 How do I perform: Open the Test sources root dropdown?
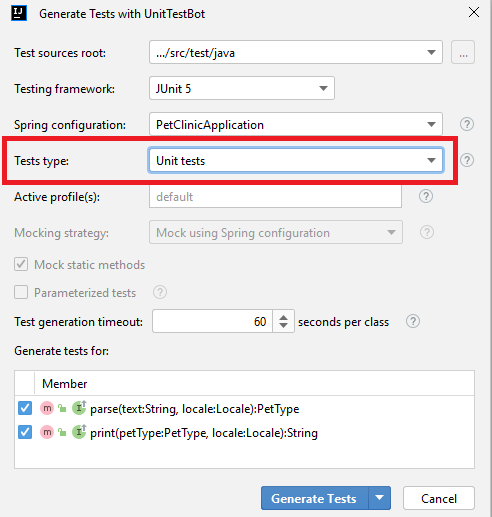296,52
